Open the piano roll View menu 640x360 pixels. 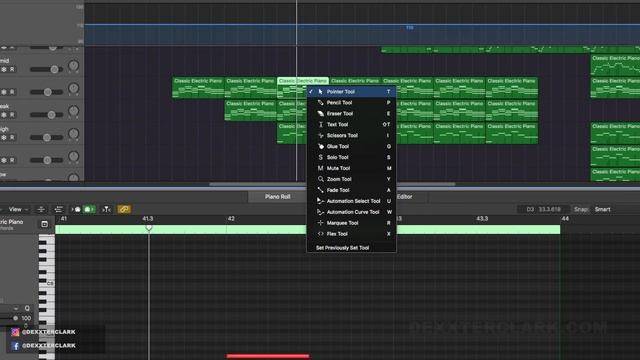[x=18, y=209]
